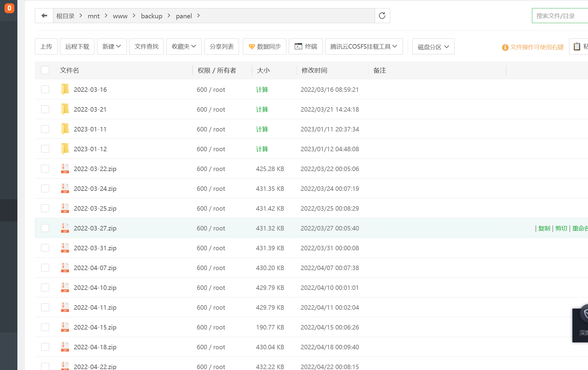The image size is (588, 370).
Task: Check the box for 2022-04-07.zip
Action: click(x=45, y=268)
